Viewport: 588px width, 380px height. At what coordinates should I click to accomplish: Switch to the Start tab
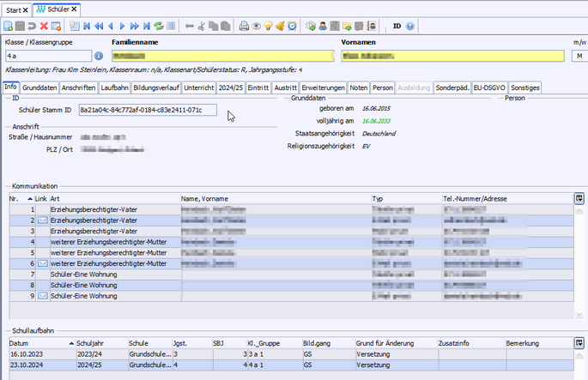point(15,9)
